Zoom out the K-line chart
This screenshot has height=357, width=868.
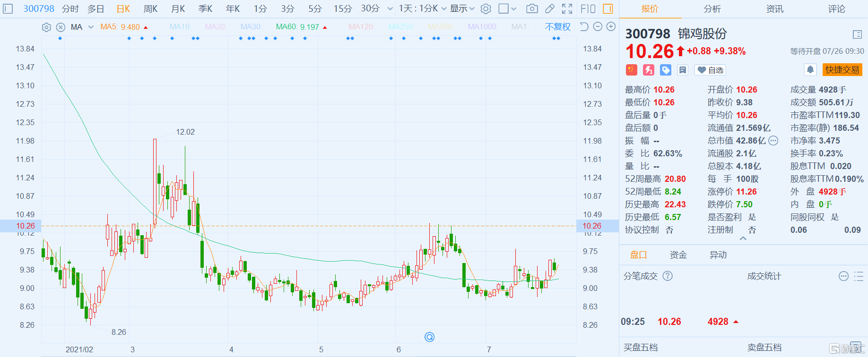click(x=598, y=26)
